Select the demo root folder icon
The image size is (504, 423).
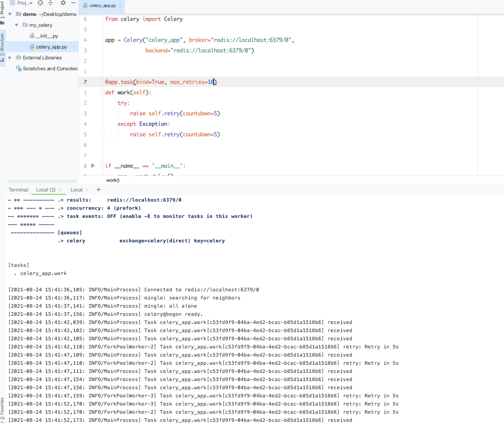point(19,14)
